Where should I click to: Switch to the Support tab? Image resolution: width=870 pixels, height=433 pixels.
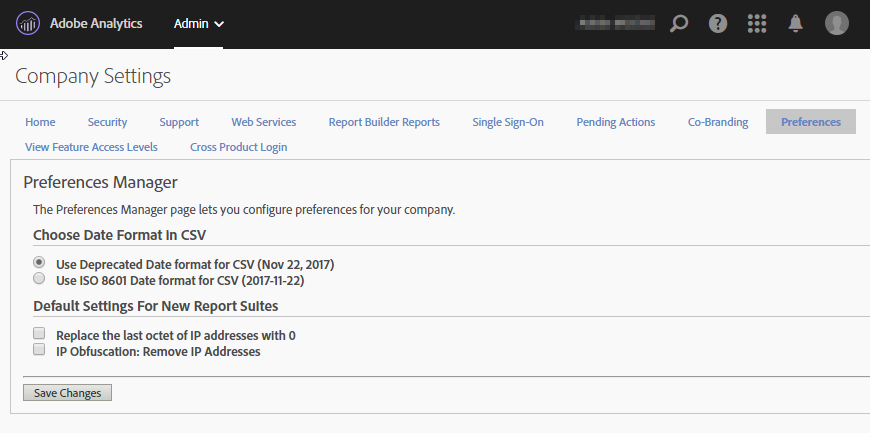coord(179,122)
